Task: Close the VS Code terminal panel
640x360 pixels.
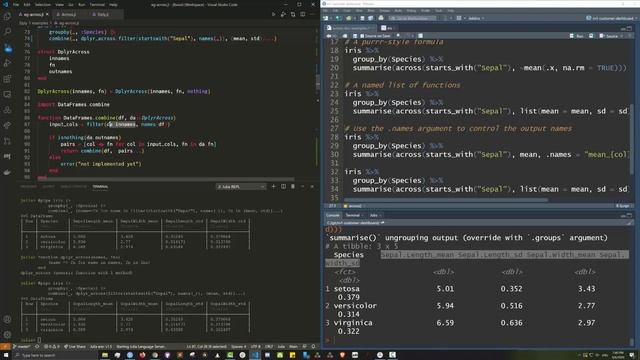Action: [312, 187]
